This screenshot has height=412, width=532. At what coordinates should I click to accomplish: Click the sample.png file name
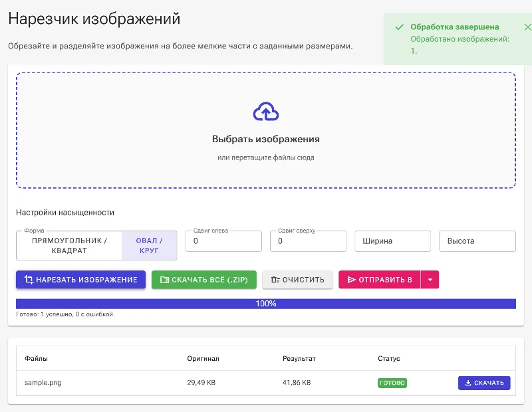pyautogui.click(x=43, y=383)
